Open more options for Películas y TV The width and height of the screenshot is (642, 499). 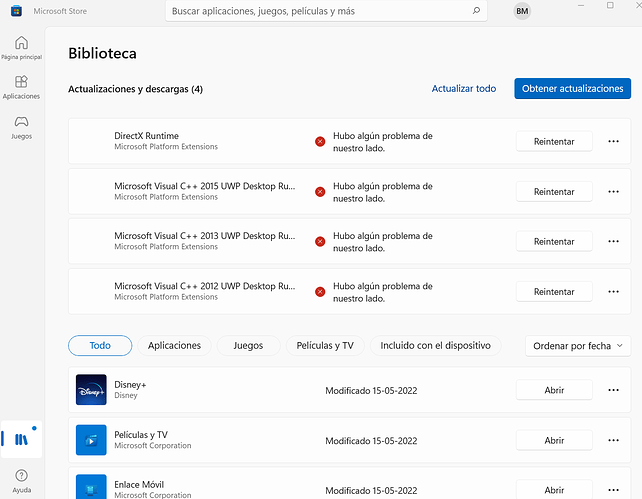pyautogui.click(x=613, y=440)
